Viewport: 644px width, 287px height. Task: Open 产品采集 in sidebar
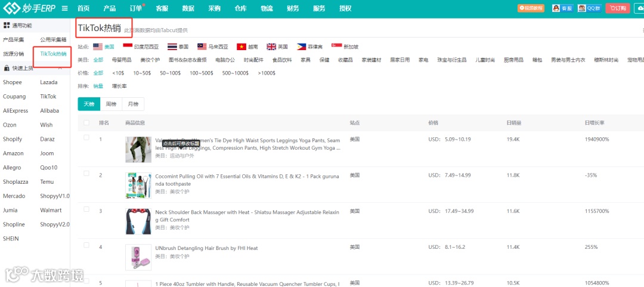point(13,40)
